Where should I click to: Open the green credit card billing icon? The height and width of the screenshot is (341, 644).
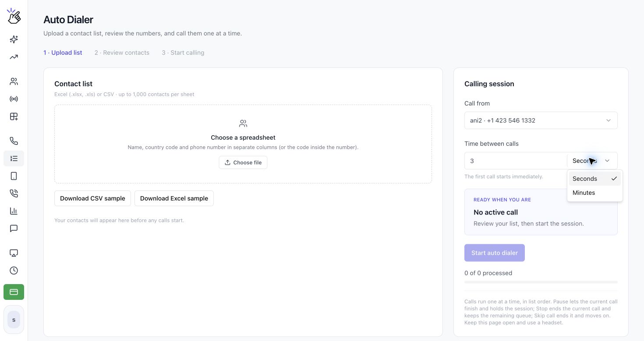pyautogui.click(x=14, y=292)
